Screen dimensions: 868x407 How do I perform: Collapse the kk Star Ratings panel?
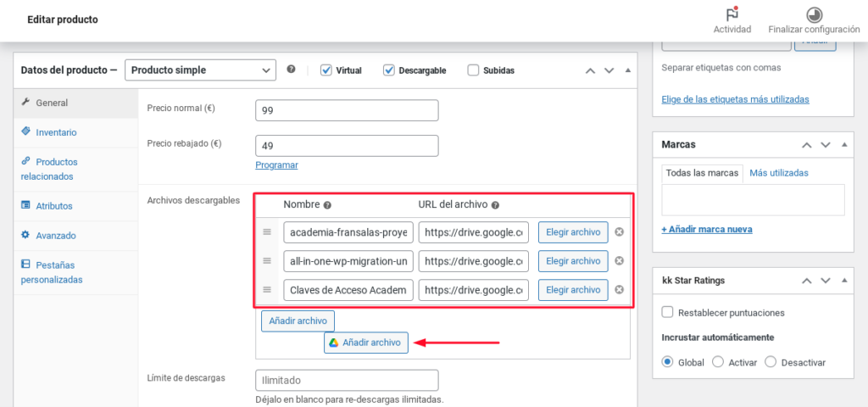(844, 281)
